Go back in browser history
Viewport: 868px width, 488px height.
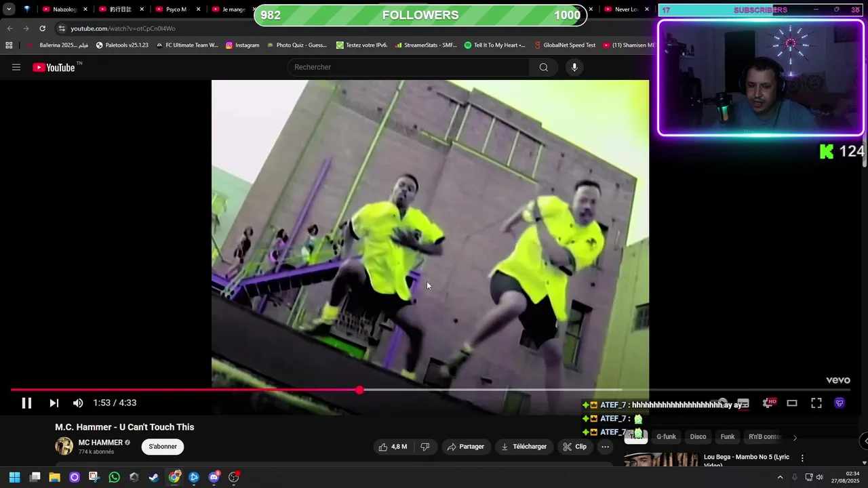(x=9, y=28)
